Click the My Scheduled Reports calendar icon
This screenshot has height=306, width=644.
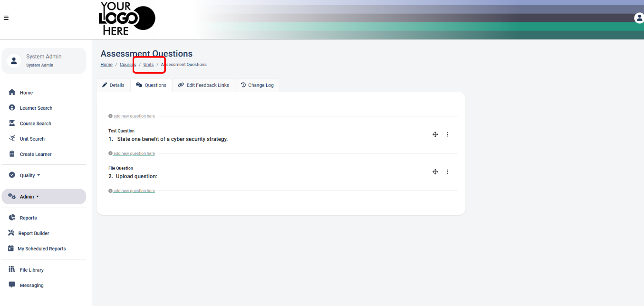click(11, 248)
